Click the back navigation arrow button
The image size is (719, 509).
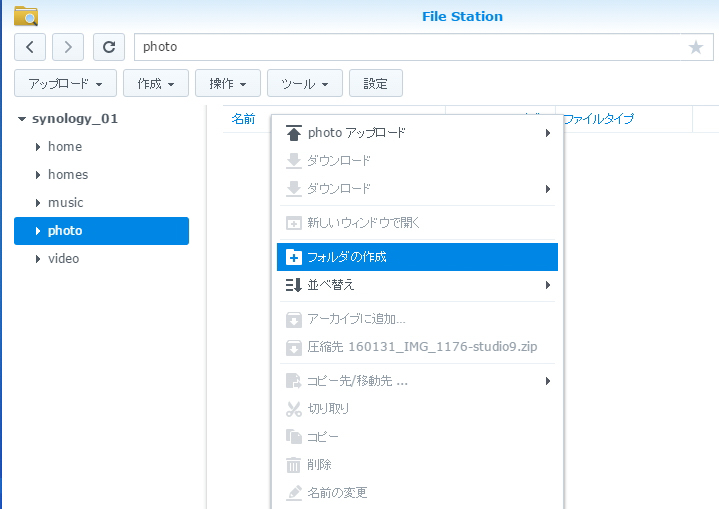coord(30,47)
